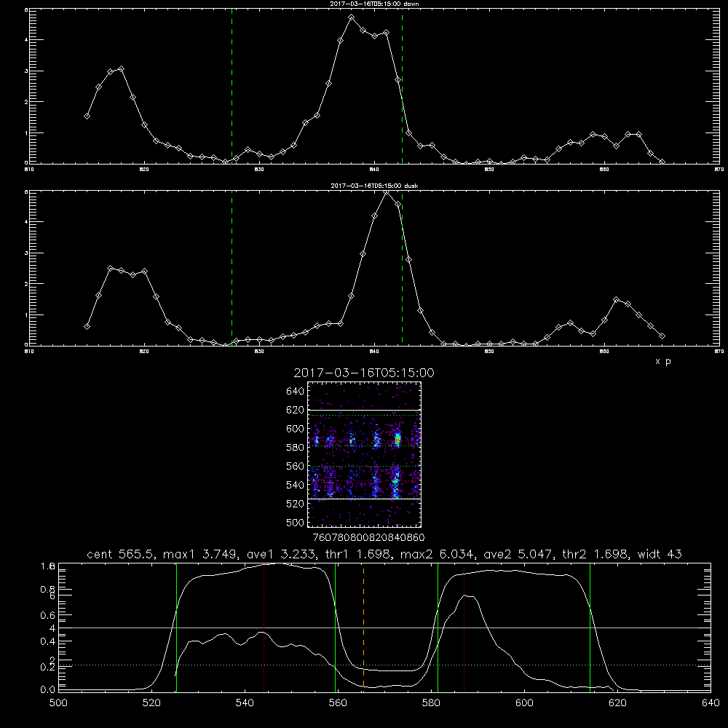Click the "x p" label below dusk plot
Screen dimensions: 728x728
[663, 362]
